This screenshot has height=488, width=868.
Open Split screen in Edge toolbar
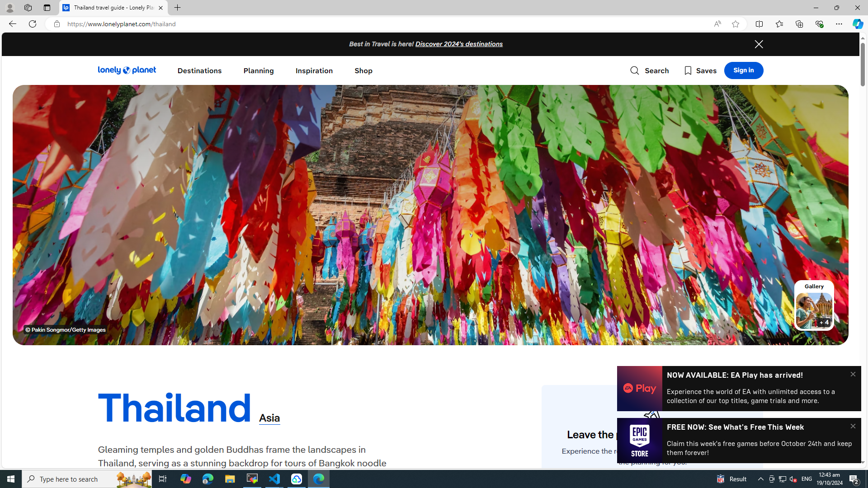759,24
